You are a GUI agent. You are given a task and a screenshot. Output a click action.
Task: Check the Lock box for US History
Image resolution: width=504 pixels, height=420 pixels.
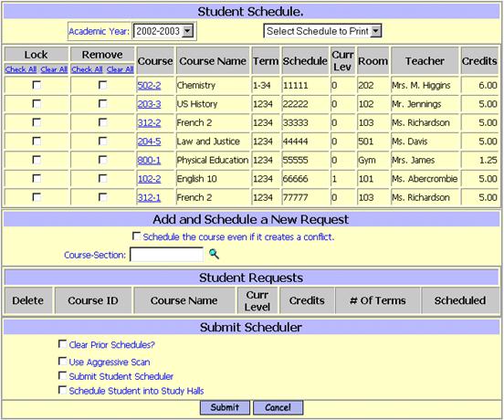[37, 104]
